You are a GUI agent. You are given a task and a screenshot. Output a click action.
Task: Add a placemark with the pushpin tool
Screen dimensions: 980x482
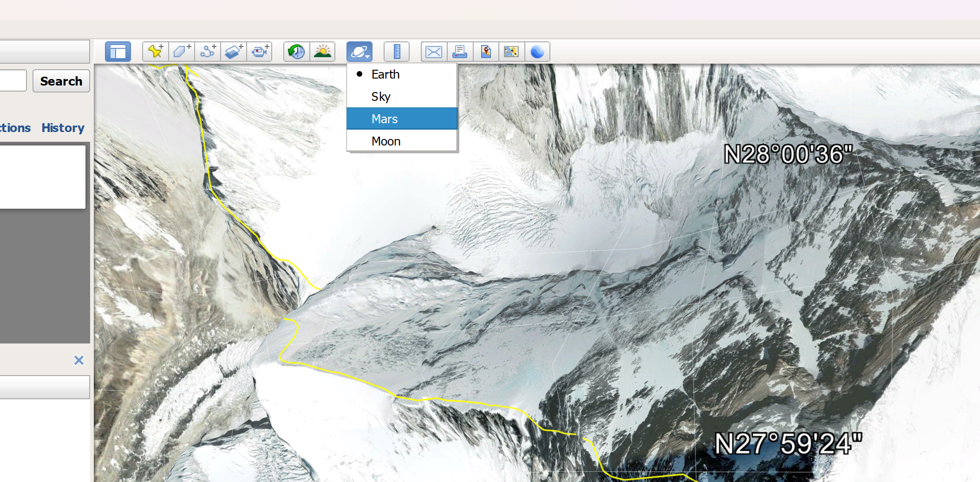coord(156,52)
